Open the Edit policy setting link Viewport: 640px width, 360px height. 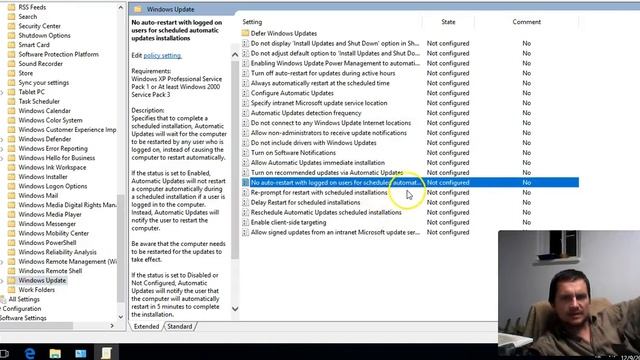[162, 56]
